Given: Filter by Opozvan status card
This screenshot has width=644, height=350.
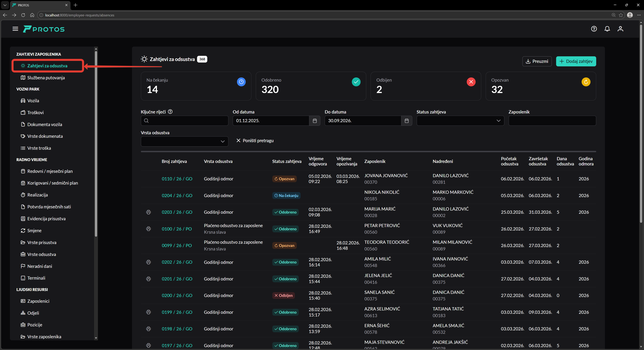Looking at the screenshot, I should click(540, 86).
